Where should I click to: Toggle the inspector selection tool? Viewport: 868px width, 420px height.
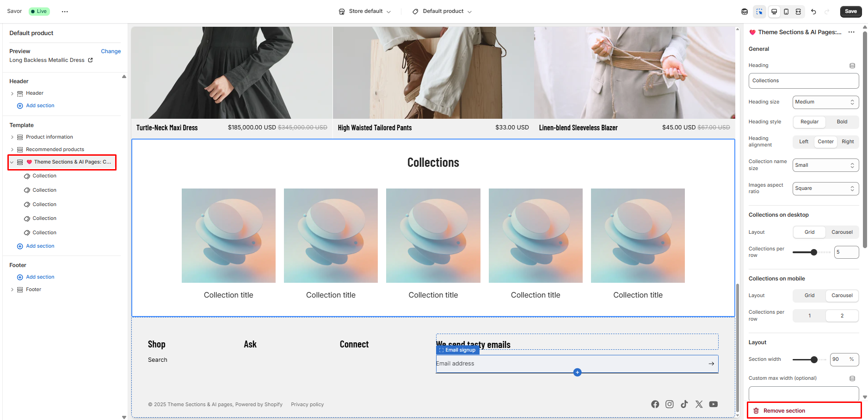(759, 12)
